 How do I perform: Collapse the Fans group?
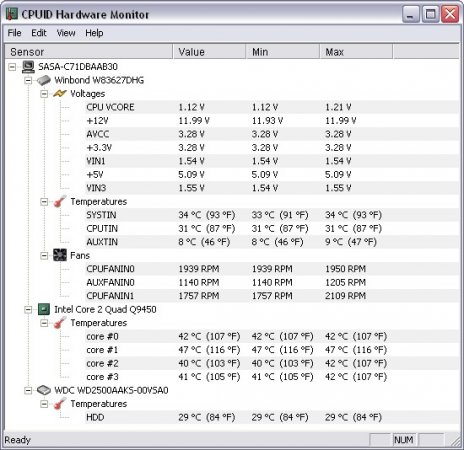[44, 256]
